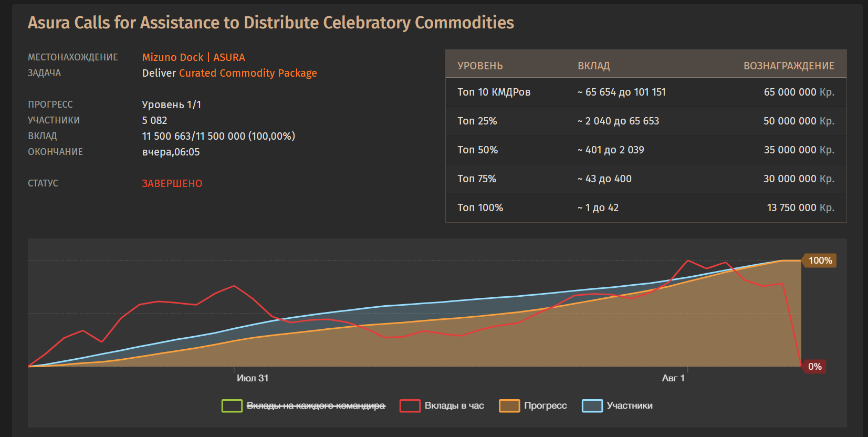
Task: Click the Прогресс legend label
Action: point(546,405)
